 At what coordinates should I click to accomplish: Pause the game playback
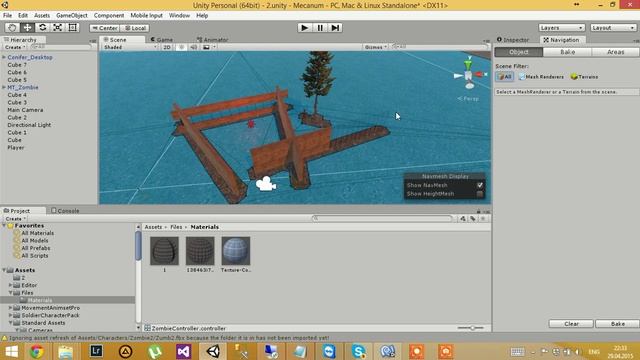point(320,28)
